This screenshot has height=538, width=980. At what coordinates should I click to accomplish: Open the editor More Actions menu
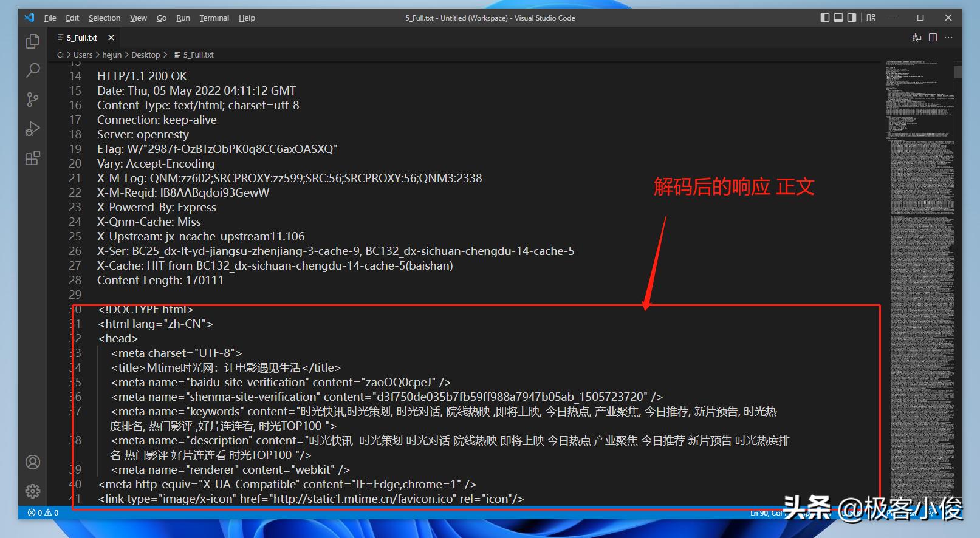coord(949,38)
